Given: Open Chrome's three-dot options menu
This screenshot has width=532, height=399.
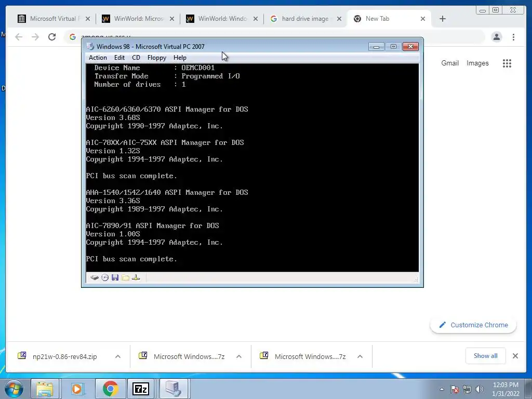Looking at the screenshot, I should (x=513, y=37).
